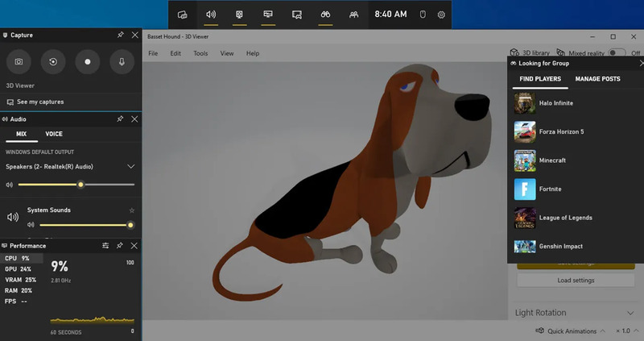This screenshot has width=644, height=341.
Task: Expand the Speakers output device dropdown
Action: 131,166
